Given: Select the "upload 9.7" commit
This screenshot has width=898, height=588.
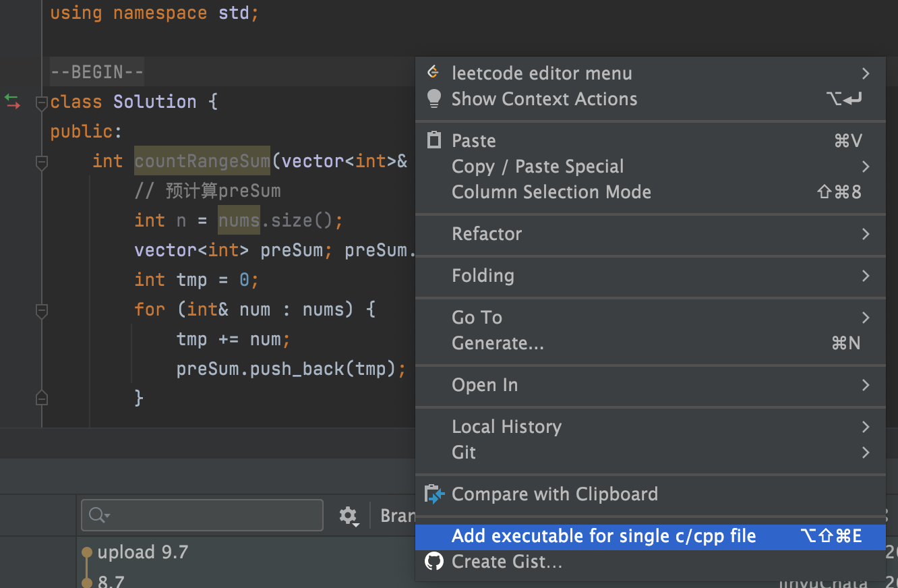Looking at the screenshot, I should tap(143, 552).
